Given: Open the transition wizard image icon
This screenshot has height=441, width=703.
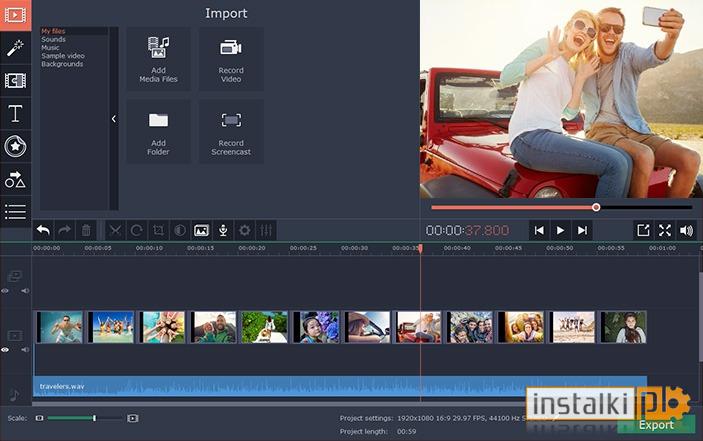Looking at the screenshot, I should pos(201,230).
